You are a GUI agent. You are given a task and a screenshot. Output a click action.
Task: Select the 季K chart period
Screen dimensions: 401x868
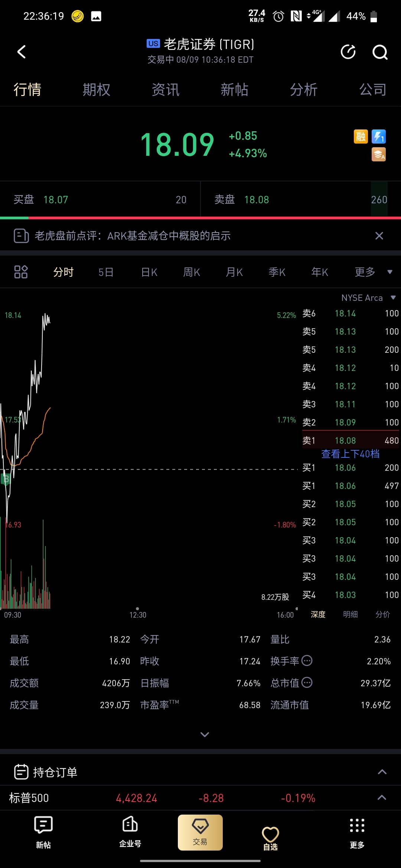click(x=277, y=272)
